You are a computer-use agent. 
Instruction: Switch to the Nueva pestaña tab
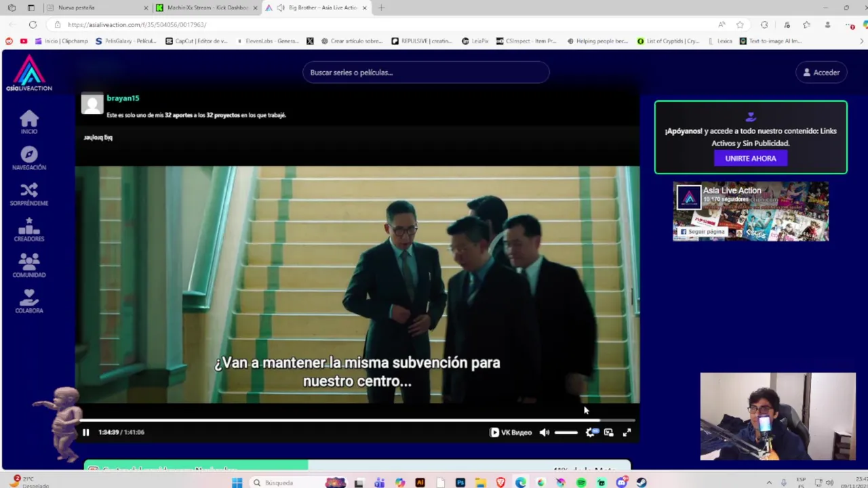(x=96, y=7)
